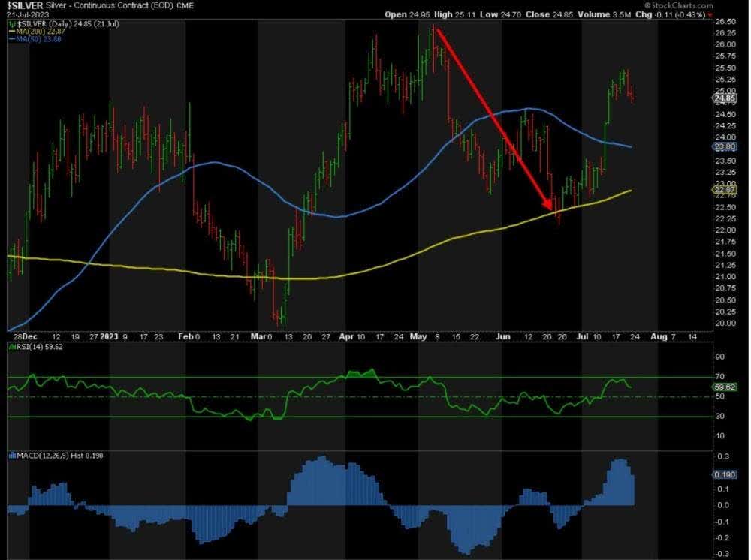Click the blue 23.80 price marker on right axis
This screenshot has height=560, width=751.
point(723,147)
